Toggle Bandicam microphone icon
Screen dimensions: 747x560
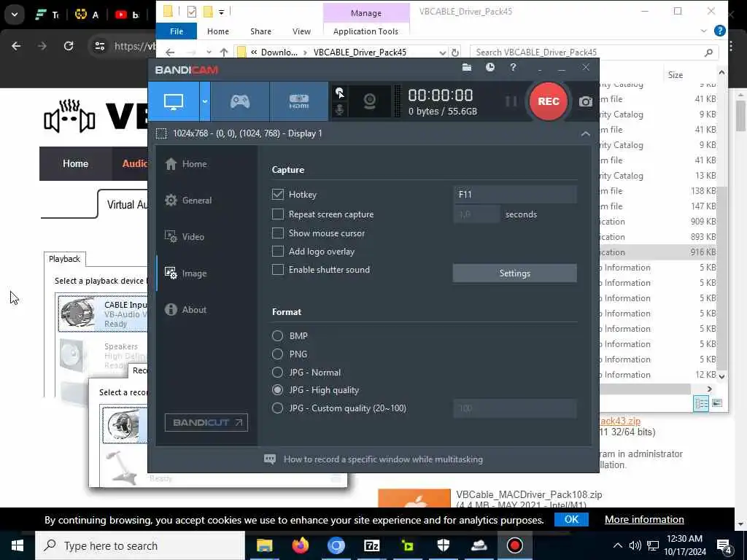pyautogui.click(x=340, y=109)
